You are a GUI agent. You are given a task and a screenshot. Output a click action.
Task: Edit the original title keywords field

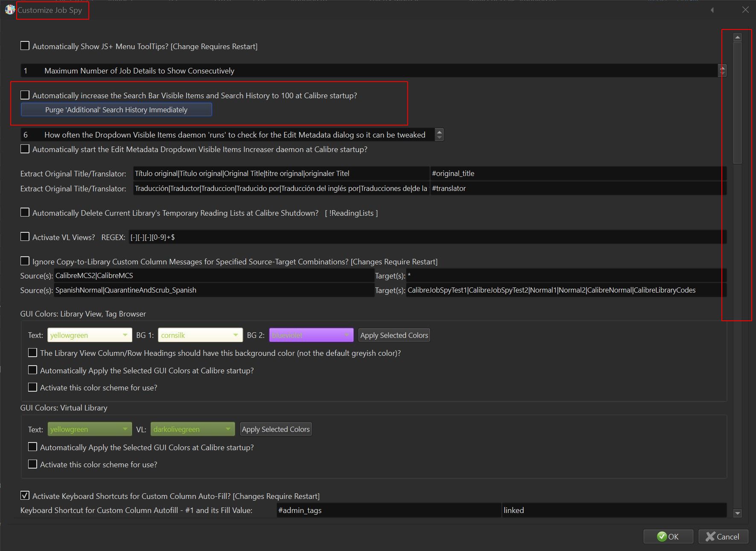[x=281, y=173]
